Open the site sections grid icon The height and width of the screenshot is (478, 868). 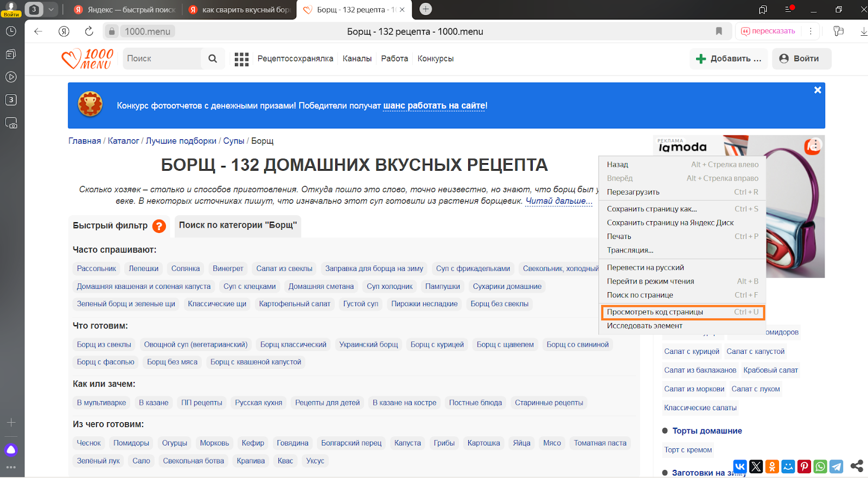click(241, 59)
